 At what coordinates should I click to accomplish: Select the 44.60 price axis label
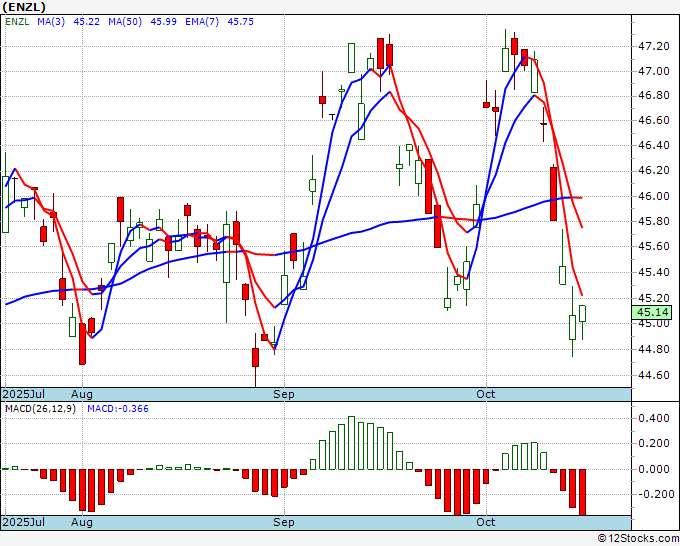(x=654, y=375)
